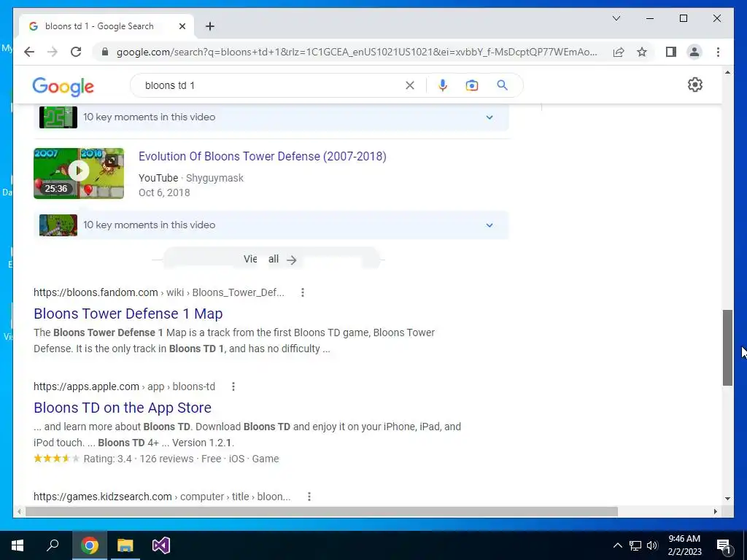The width and height of the screenshot is (747, 560).
Task: Open a new tab with the plus button
Action: pos(210,26)
